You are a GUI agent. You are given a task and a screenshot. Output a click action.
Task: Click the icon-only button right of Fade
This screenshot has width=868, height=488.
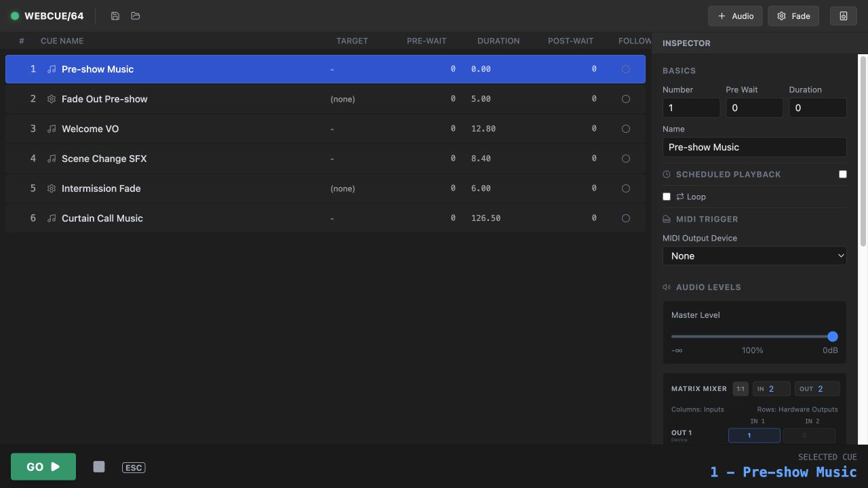tap(844, 16)
